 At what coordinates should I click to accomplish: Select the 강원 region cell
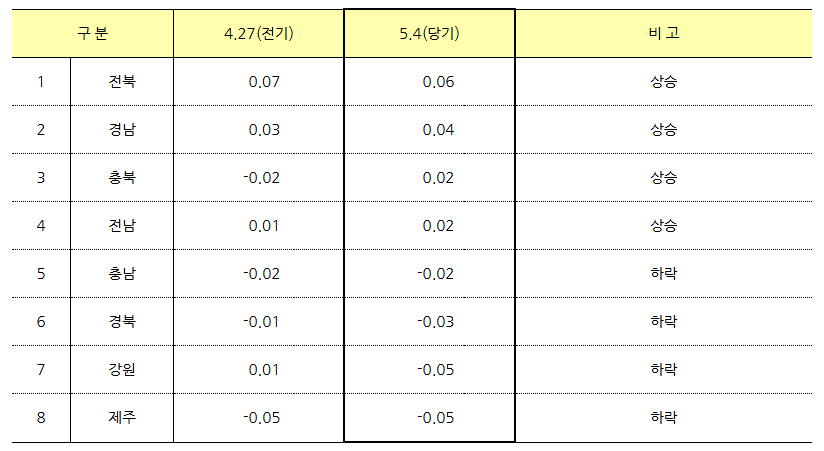[x=122, y=370]
